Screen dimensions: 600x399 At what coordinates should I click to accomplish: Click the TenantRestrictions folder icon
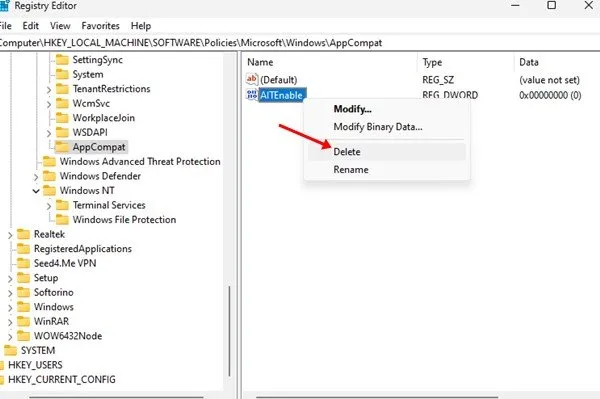(62, 89)
